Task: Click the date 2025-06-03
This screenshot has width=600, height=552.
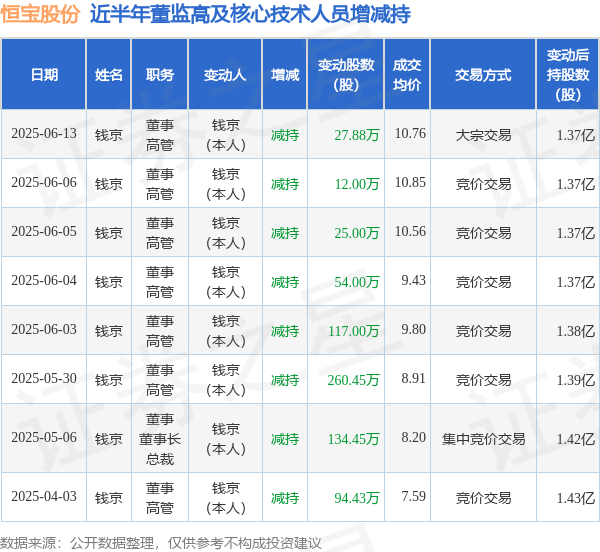Action: [44, 329]
